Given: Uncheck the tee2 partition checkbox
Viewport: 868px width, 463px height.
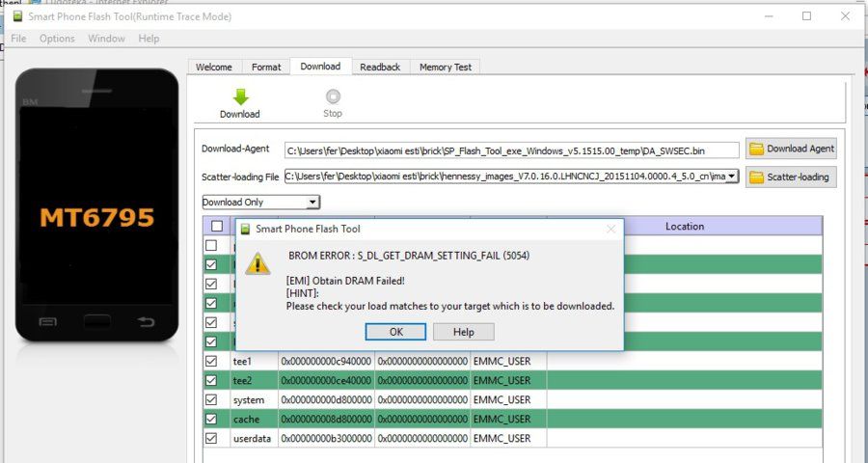Looking at the screenshot, I should point(211,380).
